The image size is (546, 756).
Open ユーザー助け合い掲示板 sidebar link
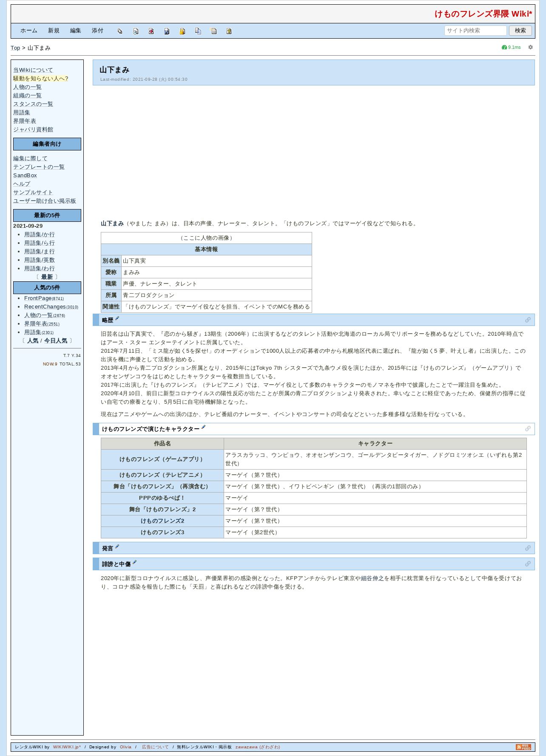pos(45,201)
